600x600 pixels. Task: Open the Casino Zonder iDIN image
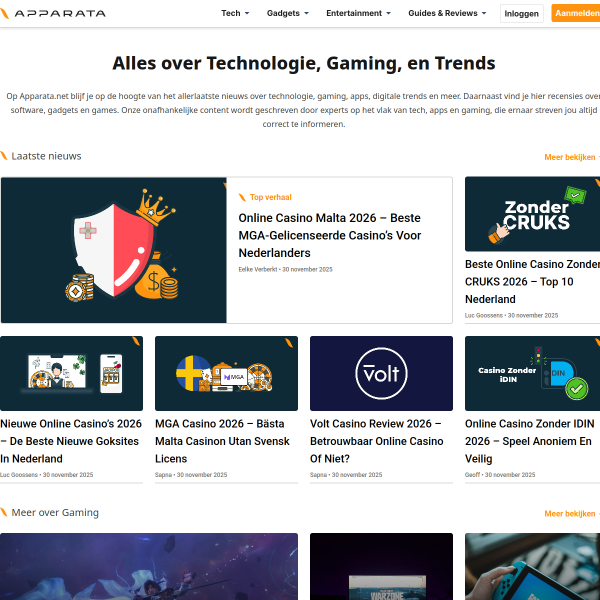pyautogui.click(x=532, y=373)
